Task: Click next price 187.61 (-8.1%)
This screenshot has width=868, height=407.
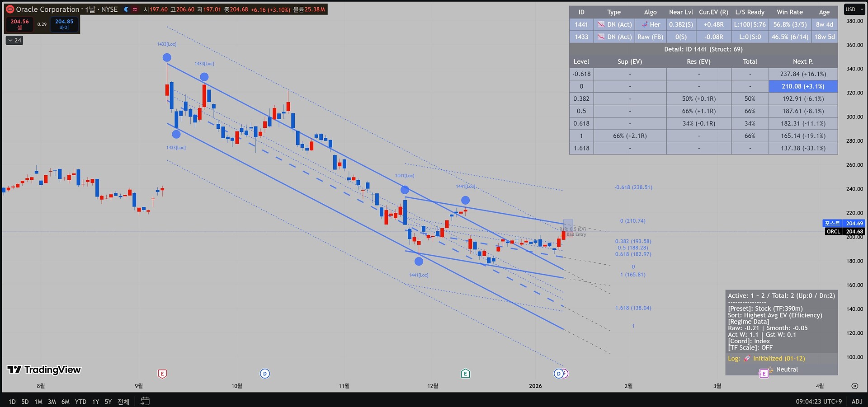Action: click(x=803, y=111)
